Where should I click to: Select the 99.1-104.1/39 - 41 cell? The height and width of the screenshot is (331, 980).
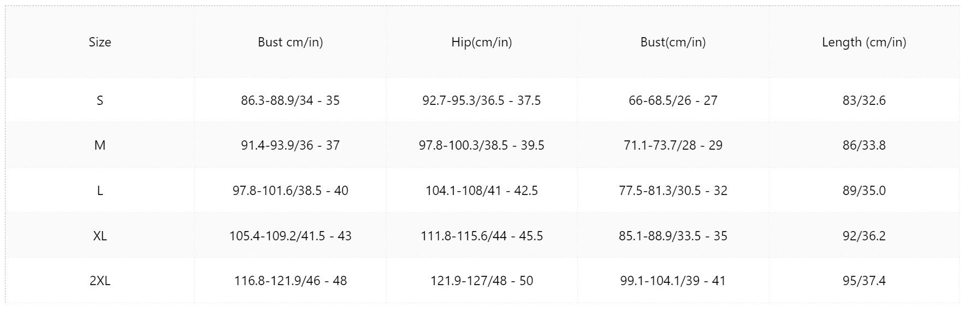[x=673, y=281]
